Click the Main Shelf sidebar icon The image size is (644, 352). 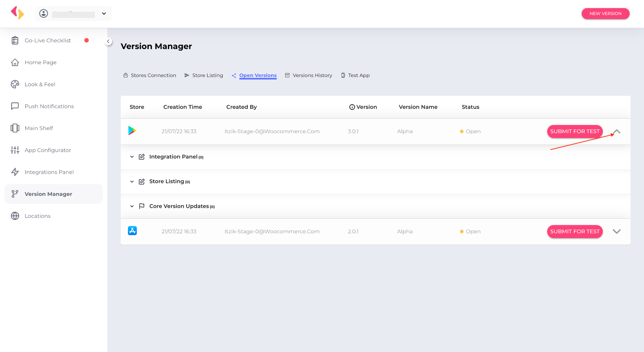[x=15, y=128]
